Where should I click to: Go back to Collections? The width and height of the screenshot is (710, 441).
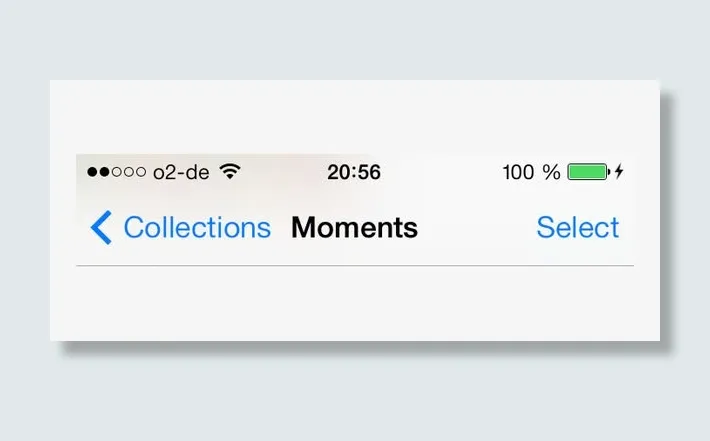(197, 227)
